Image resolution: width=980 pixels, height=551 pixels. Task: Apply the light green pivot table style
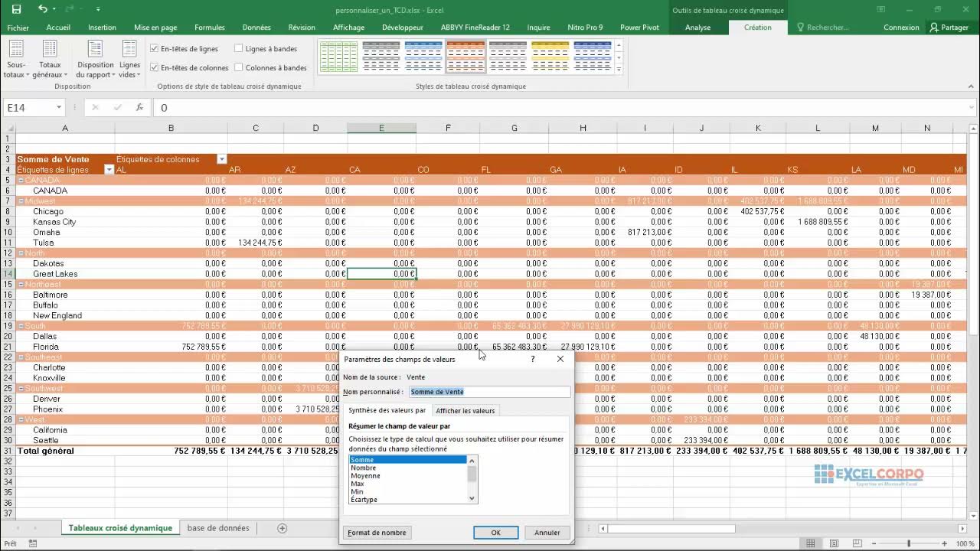(339, 56)
